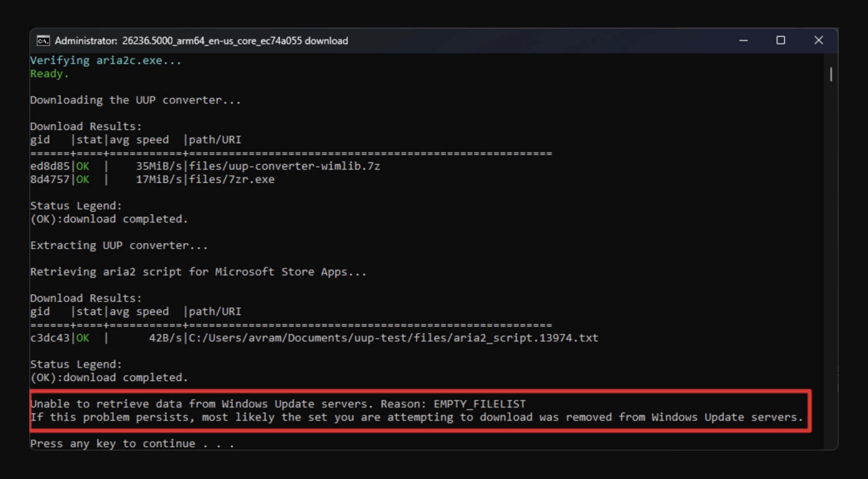Click the 'Verifying aria2c.exe...' line
Image resolution: width=868 pixels, height=479 pixels.
point(106,61)
